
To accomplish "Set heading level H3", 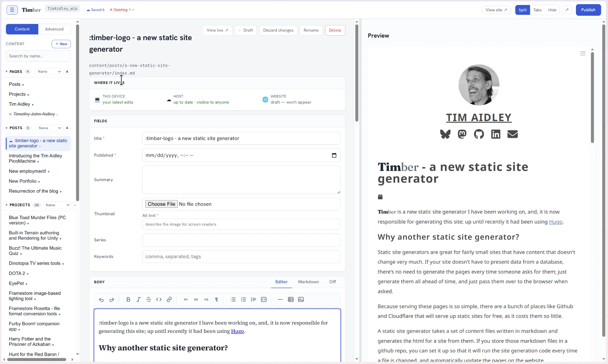I will [206, 300].
